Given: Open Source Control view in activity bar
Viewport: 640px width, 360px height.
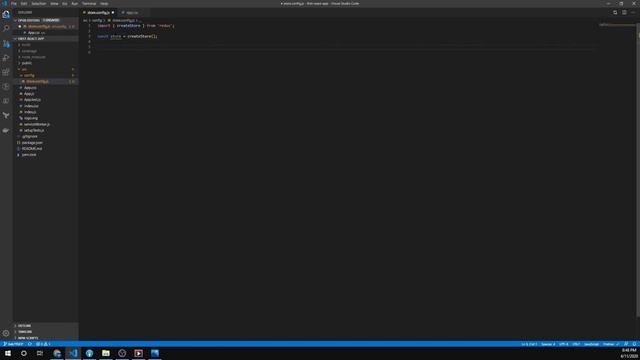Looking at the screenshot, I should (x=6, y=43).
